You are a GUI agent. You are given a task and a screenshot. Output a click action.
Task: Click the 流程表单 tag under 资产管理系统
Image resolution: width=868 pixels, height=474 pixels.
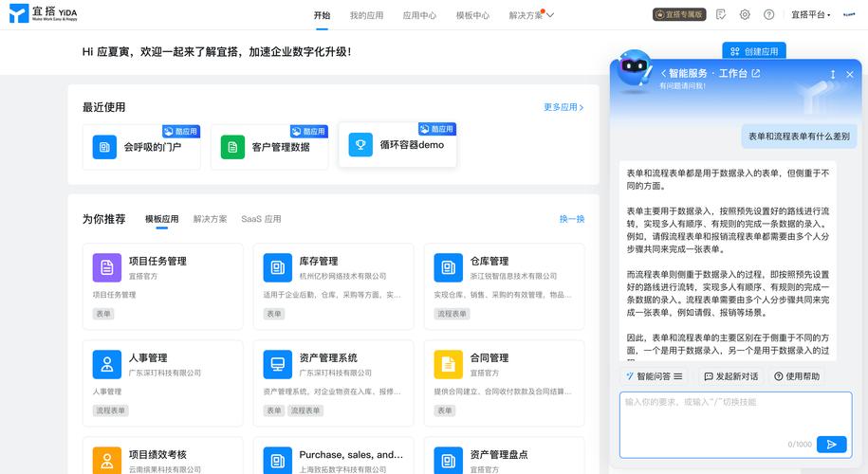point(305,410)
